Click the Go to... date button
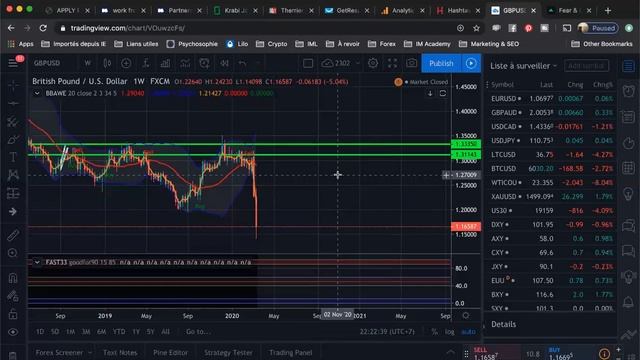Viewport: 640px width, 360px height. 198,331
